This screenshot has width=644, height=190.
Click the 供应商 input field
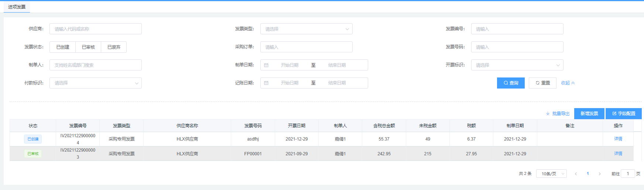click(x=95, y=29)
